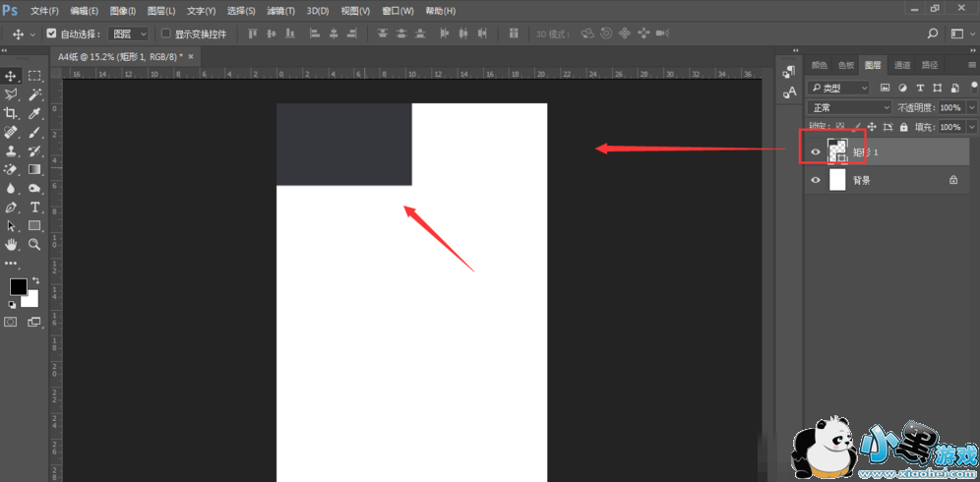Viewport: 980px width, 482px height.
Task: Click the foreground color swatch
Action: click(18, 286)
